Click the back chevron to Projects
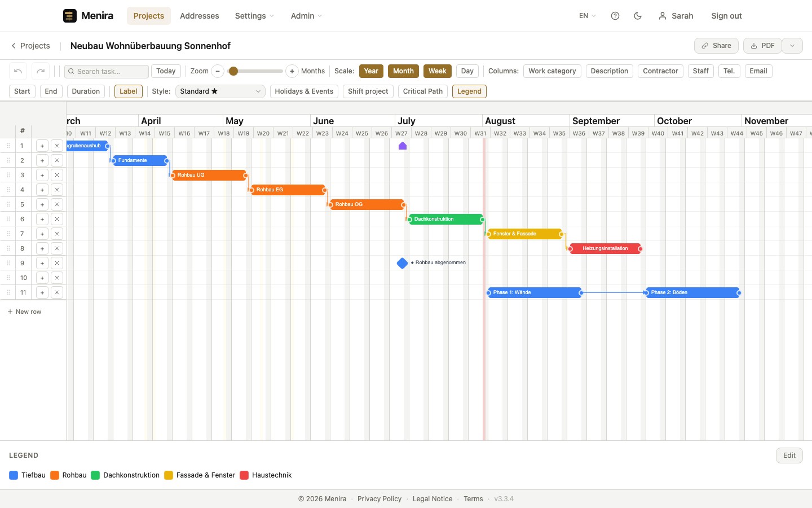The width and height of the screenshot is (812, 508). coord(14,46)
